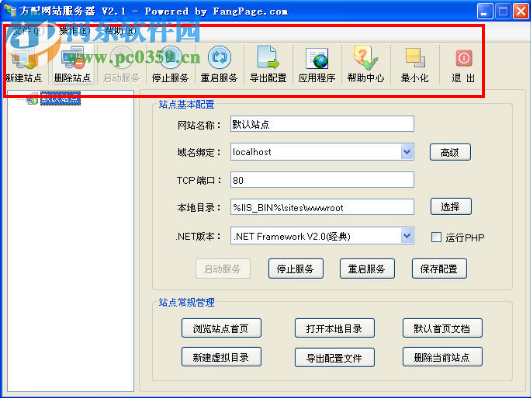Enable the 运行PHP checkbox
The width and height of the screenshot is (531, 398).
tap(436, 237)
